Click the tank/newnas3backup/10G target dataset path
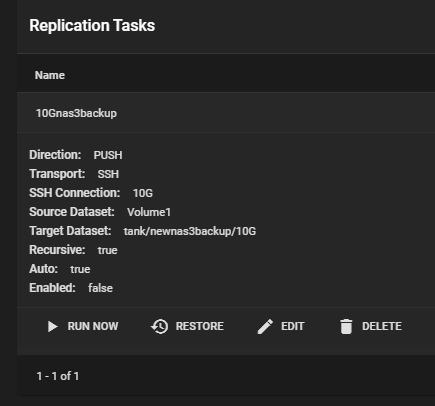Image resolution: width=435 pixels, height=406 pixels. tap(190, 231)
